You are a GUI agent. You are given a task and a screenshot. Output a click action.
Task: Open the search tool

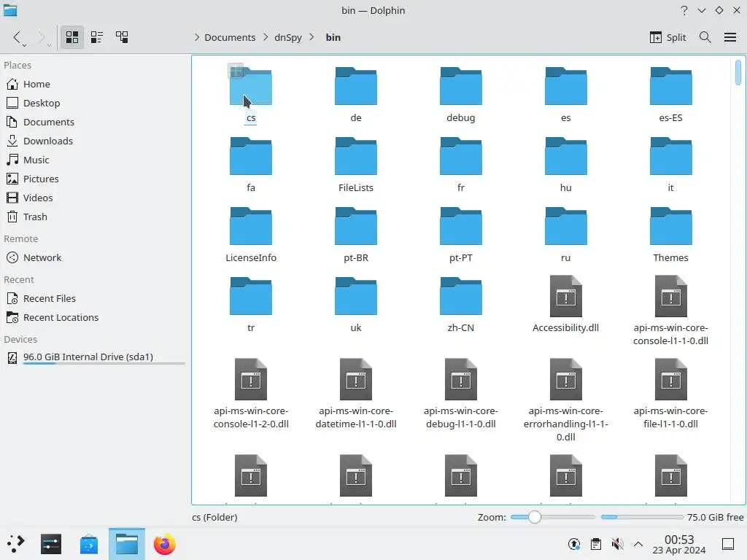tap(705, 37)
